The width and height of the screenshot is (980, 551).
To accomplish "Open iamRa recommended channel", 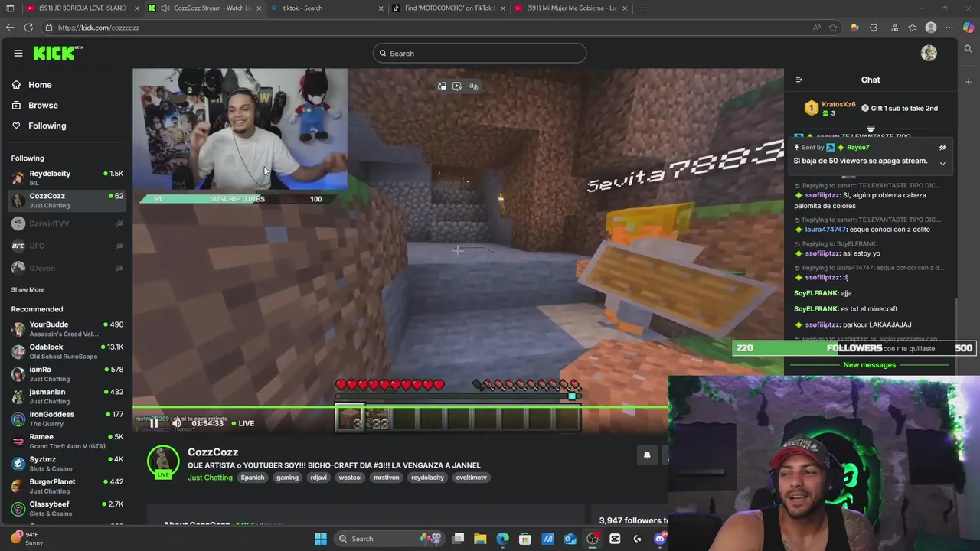I will 67,373.
